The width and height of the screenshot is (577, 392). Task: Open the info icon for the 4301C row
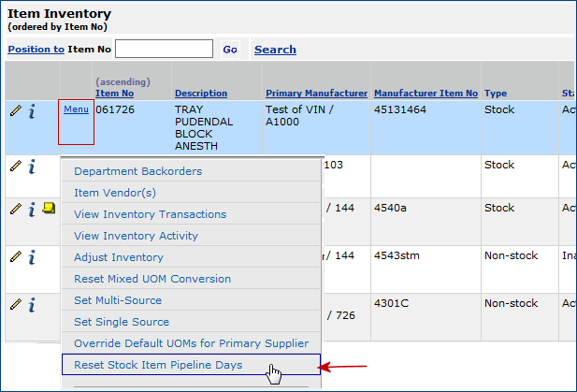pos(32,304)
